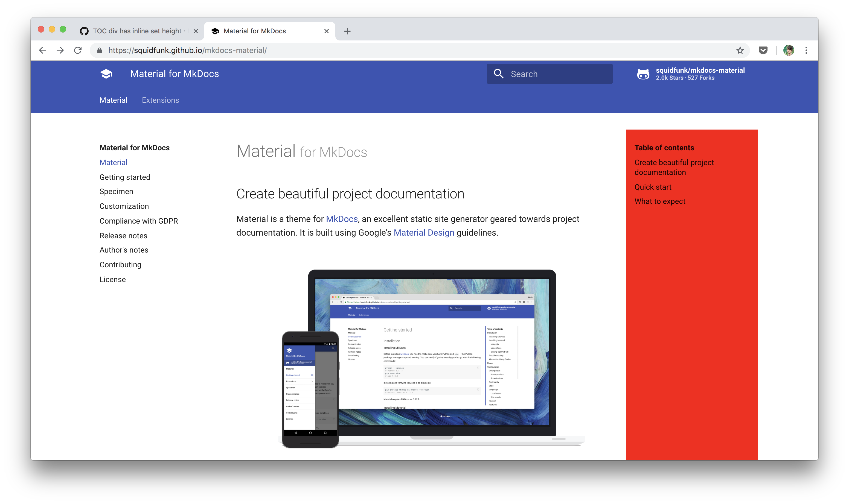Jump to the Quick start section
This screenshot has width=849, height=504.
tap(653, 187)
